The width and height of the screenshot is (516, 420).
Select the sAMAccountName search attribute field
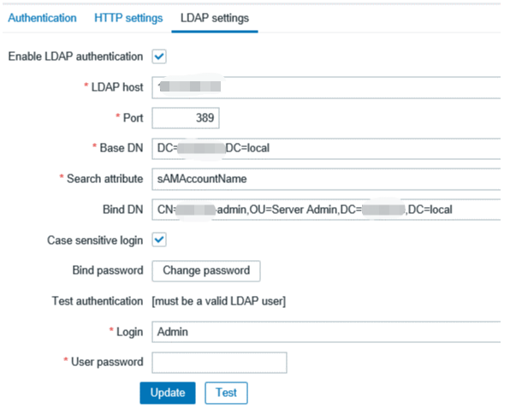click(325, 178)
